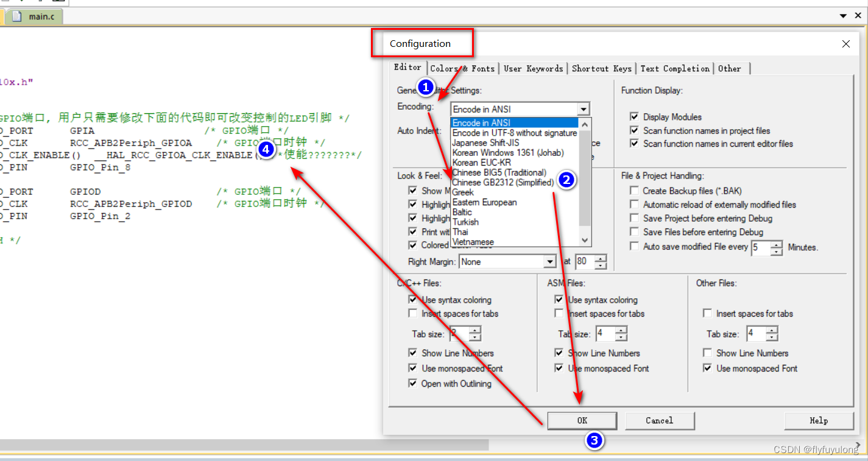This screenshot has height=461, width=868.
Task: Choose Vietnamese encoding
Action: pos(514,242)
